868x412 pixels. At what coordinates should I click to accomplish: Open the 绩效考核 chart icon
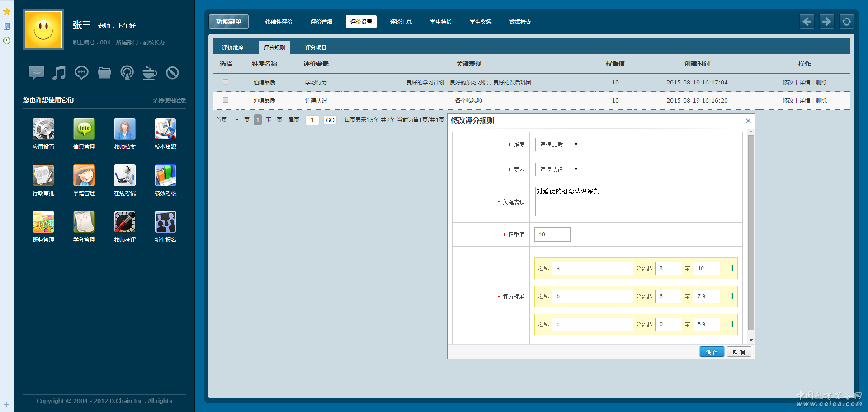tap(165, 176)
